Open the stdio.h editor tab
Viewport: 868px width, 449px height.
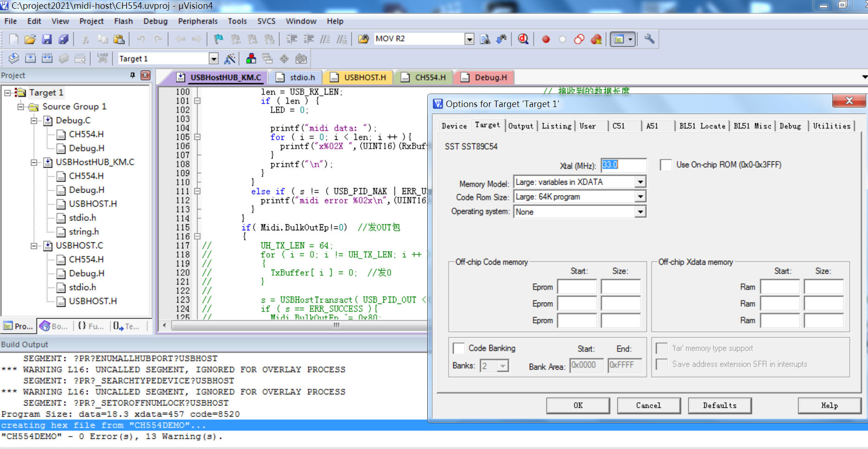296,77
